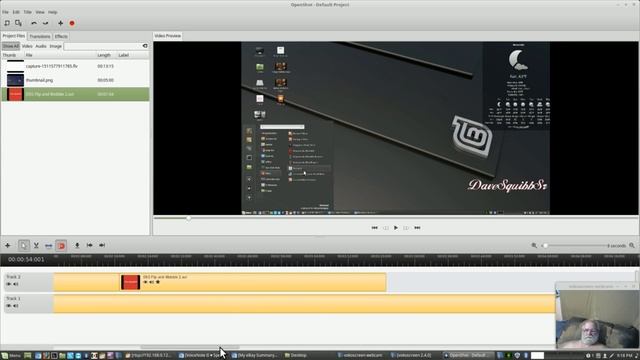The image size is (640, 360).
Task: Open the Help menu
Action: point(53,12)
